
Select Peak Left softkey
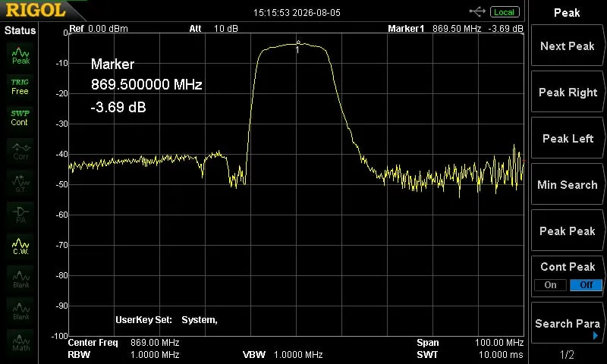567,138
